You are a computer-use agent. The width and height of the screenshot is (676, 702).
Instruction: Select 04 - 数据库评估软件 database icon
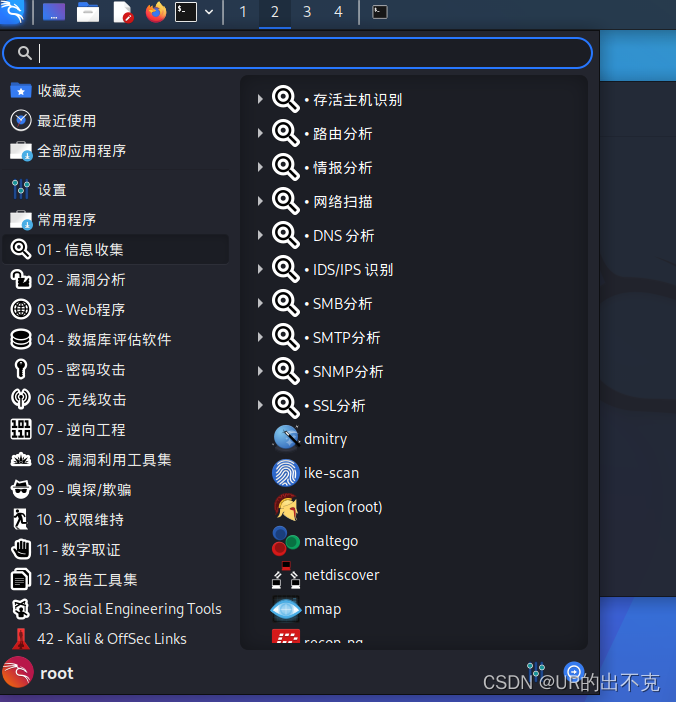(x=21, y=339)
